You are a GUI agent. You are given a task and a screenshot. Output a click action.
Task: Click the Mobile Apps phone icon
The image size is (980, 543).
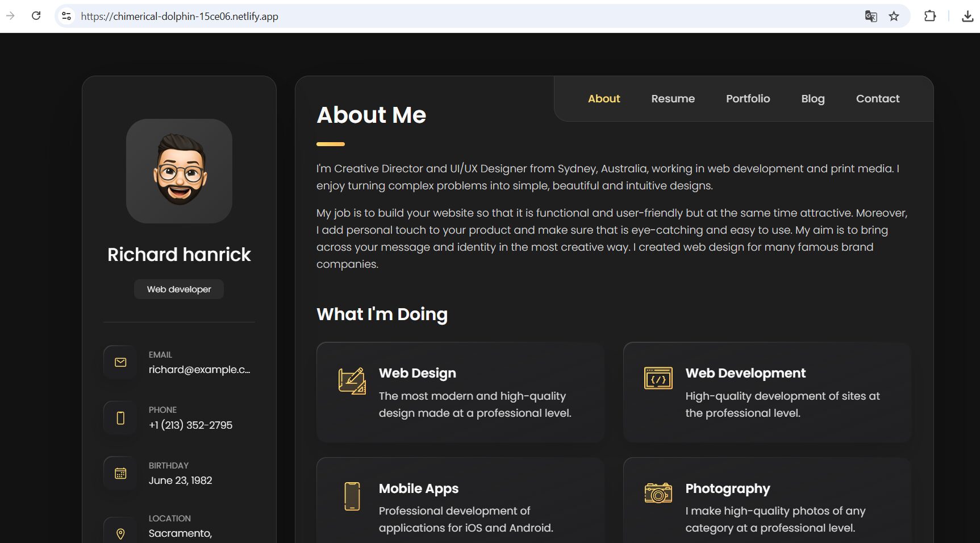tap(352, 496)
